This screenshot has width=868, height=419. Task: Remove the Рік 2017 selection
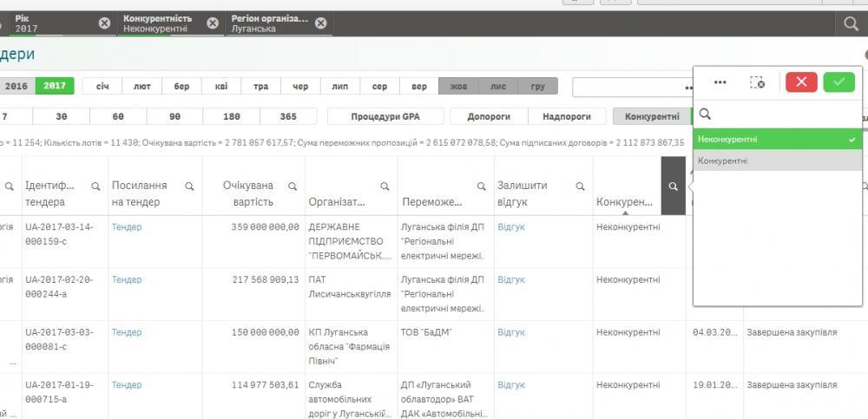pos(104,23)
